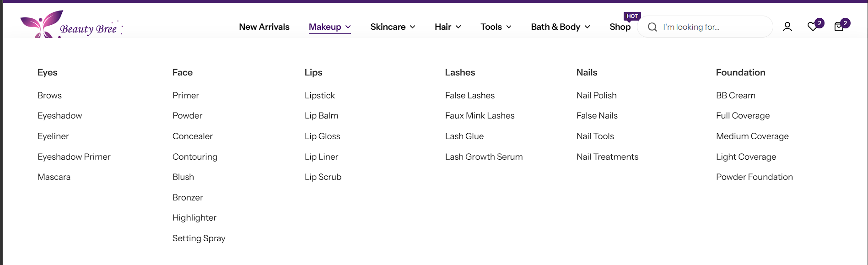This screenshot has width=868, height=265.
Task: Expand the Skincare dropdown menu
Action: pos(393,27)
